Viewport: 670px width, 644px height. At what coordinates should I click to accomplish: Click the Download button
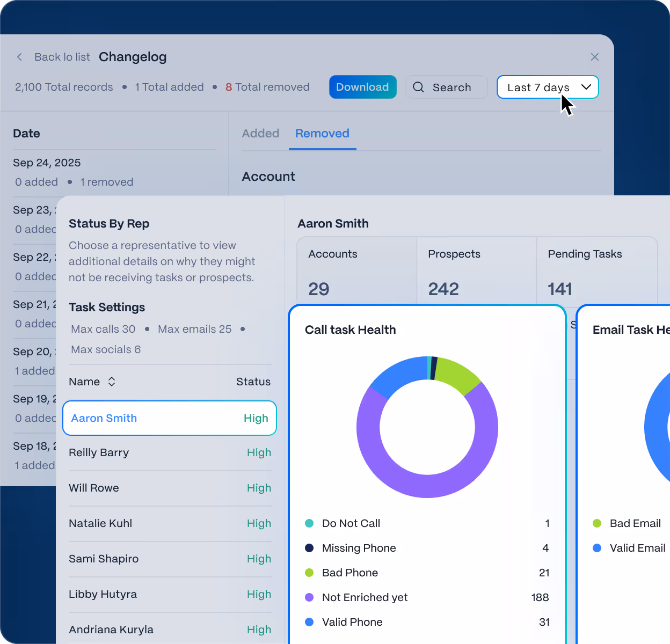click(362, 87)
